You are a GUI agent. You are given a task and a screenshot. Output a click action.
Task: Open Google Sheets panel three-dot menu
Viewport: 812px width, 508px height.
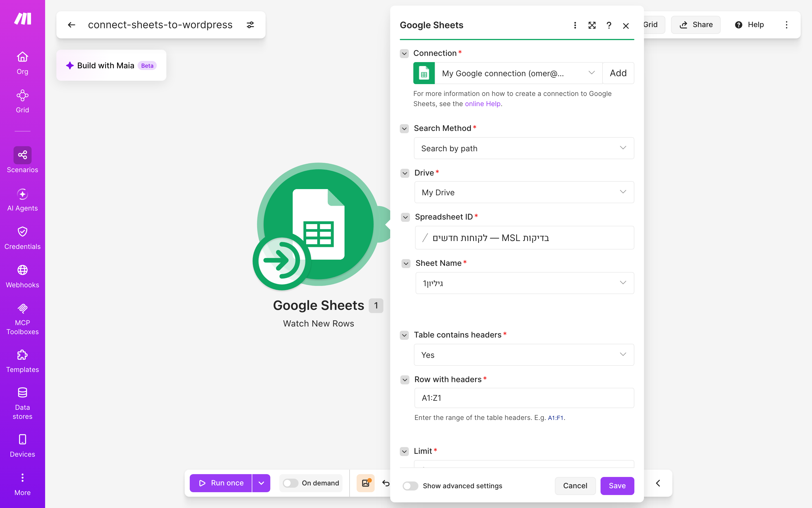(x=575, y=25)
